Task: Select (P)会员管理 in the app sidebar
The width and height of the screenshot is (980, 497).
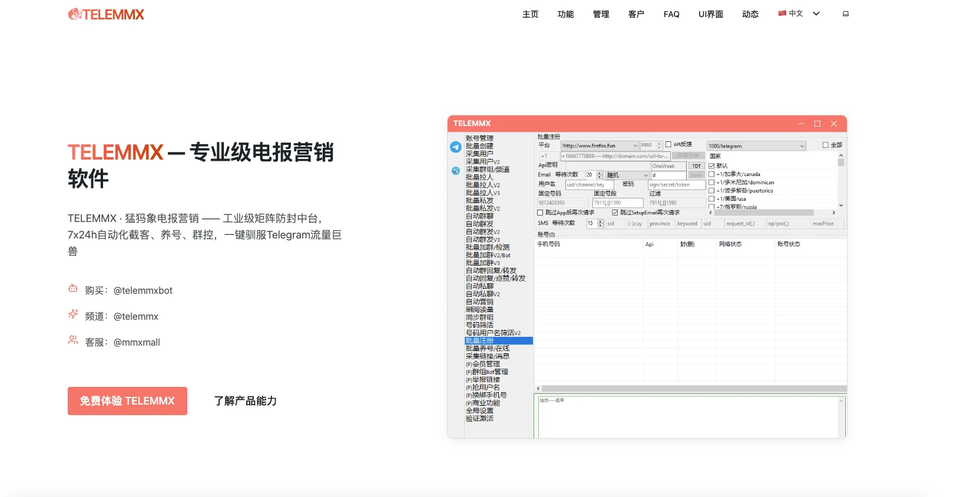Action: point(483,365)
